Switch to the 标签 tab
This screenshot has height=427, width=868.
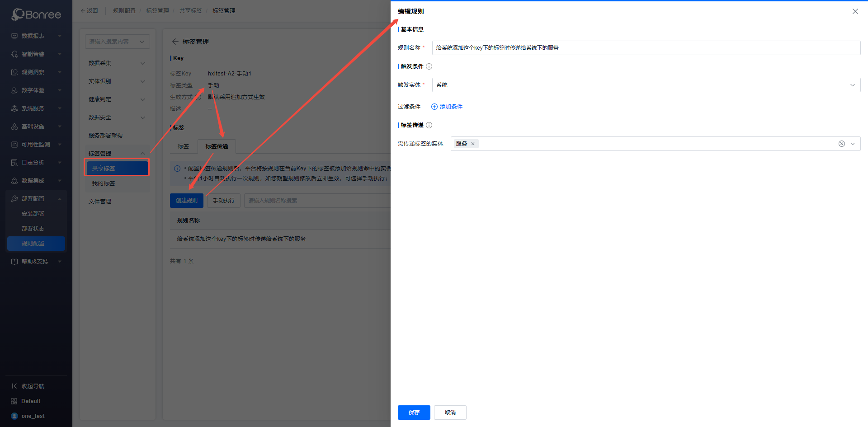tap(183, 146)
